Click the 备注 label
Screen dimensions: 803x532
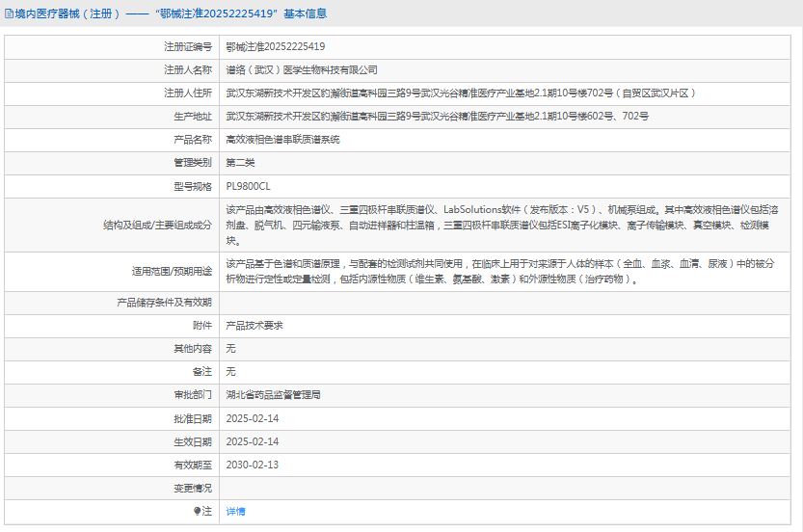[202, 372]
